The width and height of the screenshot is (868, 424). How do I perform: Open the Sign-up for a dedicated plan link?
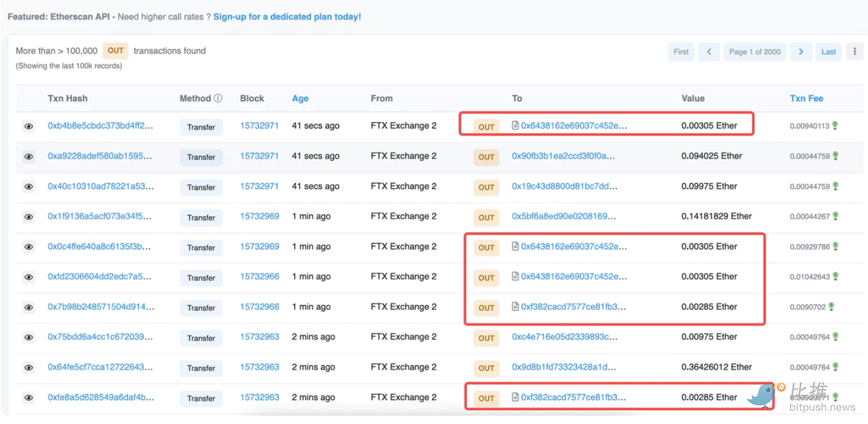click(x=287, y=17)
